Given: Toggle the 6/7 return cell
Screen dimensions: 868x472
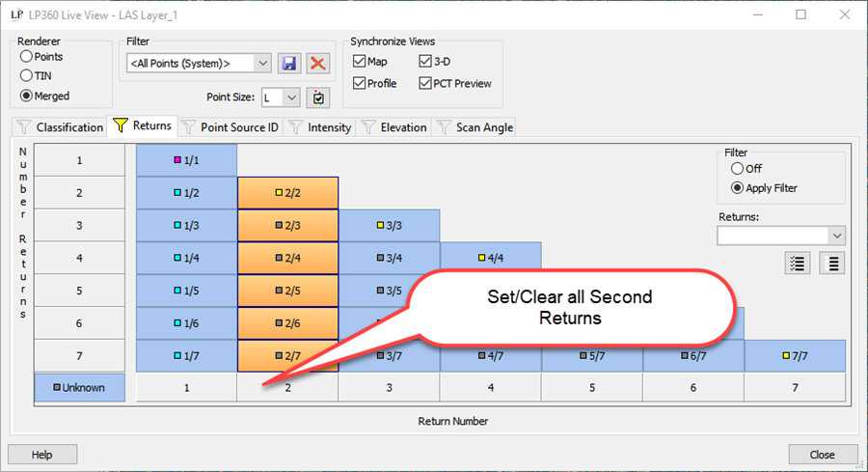Looking at the screenshot, I should point(693,355).
